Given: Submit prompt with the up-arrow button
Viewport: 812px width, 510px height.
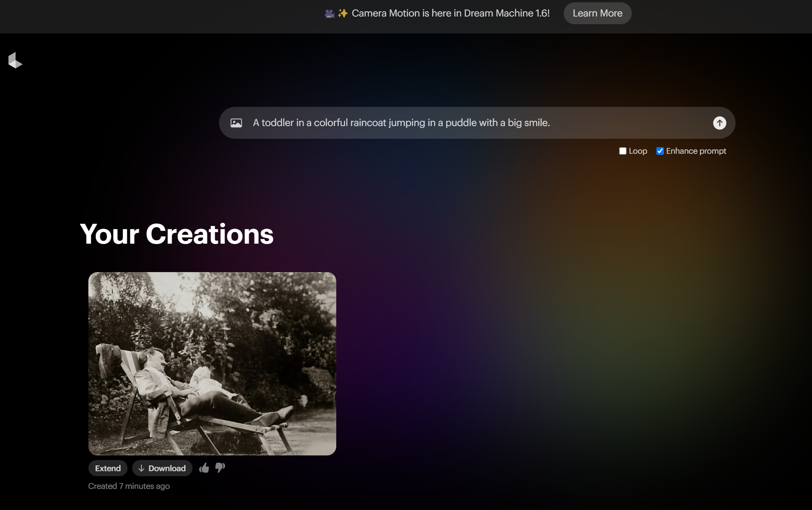Looking at the screenshot, I should pos(719,123).
